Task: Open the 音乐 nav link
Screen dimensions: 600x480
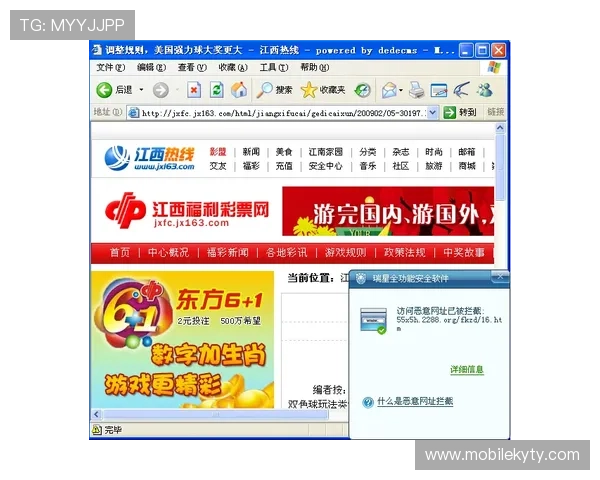Action: 368,166
